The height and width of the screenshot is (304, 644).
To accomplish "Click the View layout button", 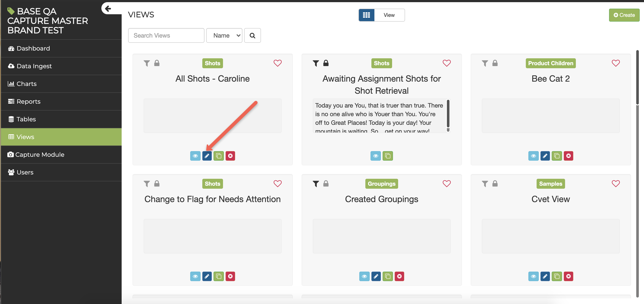I will (389, 15).
